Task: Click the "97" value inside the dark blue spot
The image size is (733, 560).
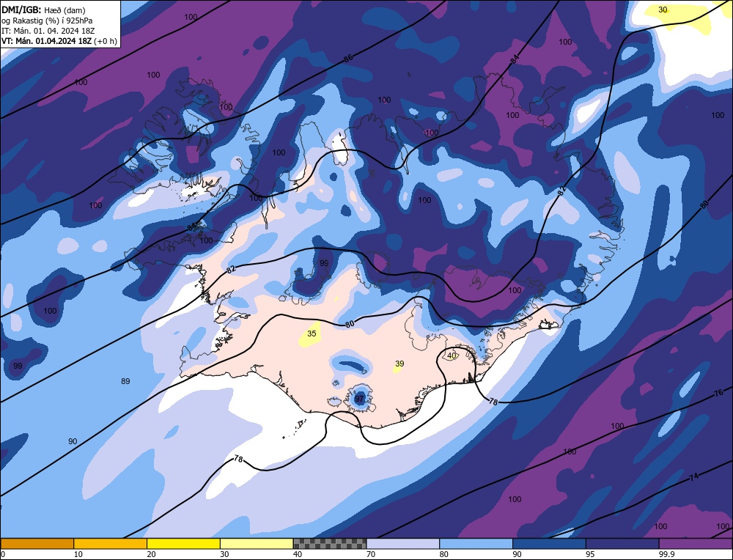Action: pos(359,399)
